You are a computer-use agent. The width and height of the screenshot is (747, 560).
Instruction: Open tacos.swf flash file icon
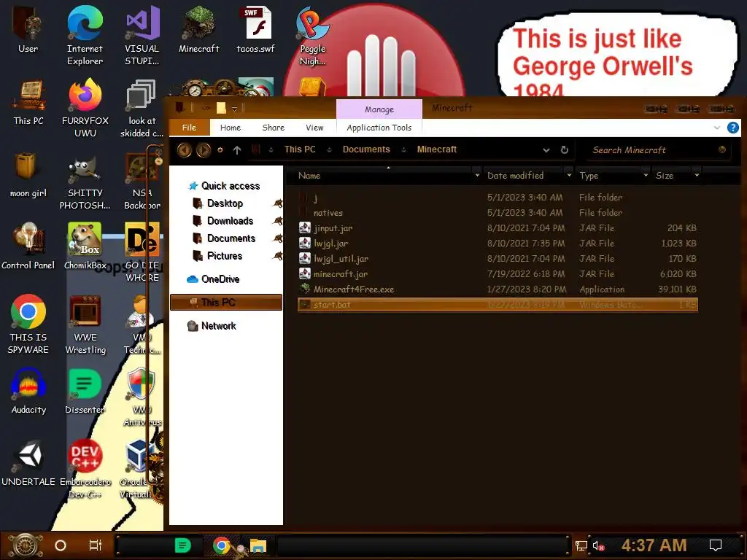[x=256, y=29]
